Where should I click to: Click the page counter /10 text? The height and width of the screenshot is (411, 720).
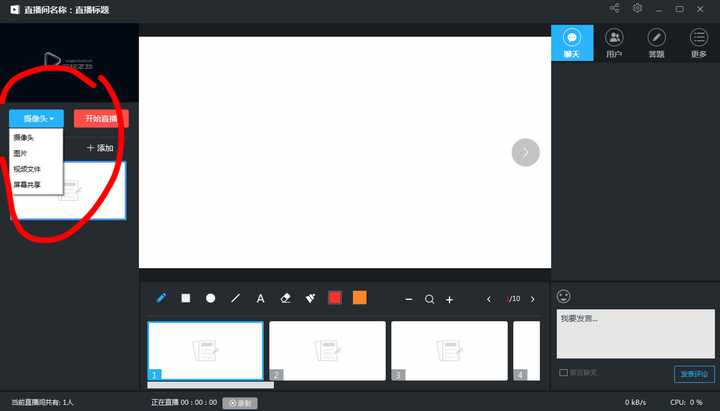(x=514, y=299)
